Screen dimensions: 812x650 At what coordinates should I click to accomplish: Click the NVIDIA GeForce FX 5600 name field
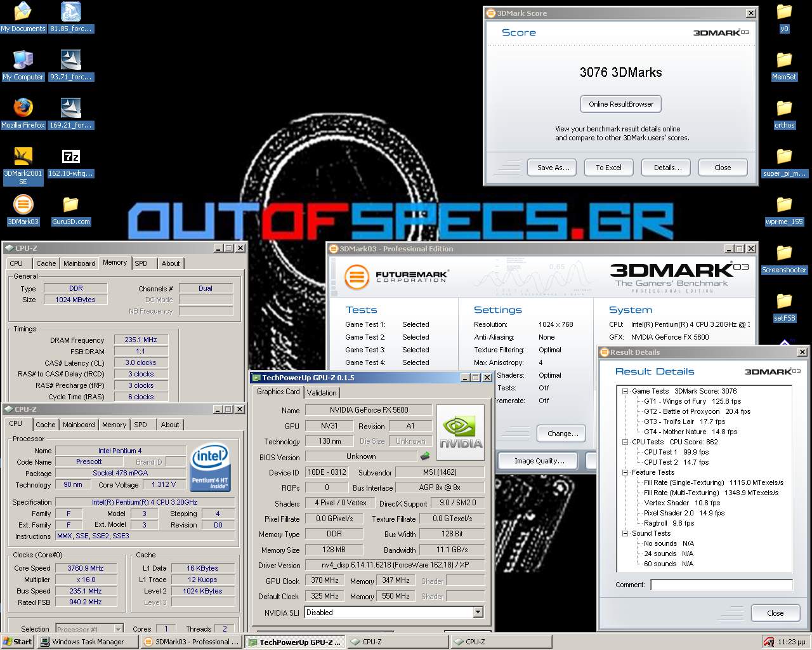pyautogui.click(x=369, y=410)
